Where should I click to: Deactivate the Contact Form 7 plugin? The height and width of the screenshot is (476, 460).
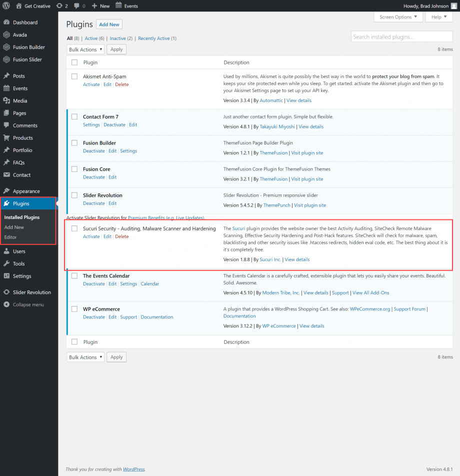coord(114,124)
